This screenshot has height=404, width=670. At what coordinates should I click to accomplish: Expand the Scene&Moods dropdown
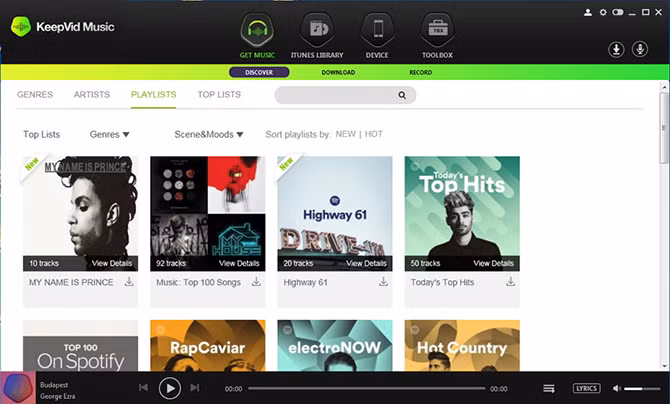click(208, 134)
